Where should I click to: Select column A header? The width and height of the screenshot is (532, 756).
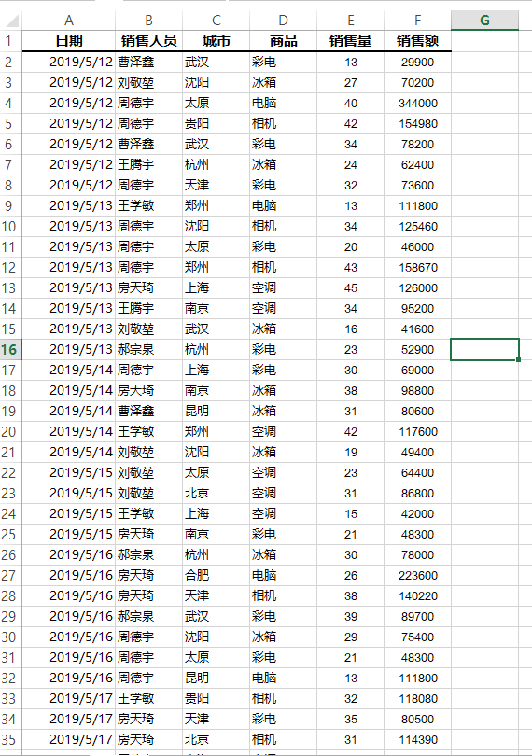[69, 21]
